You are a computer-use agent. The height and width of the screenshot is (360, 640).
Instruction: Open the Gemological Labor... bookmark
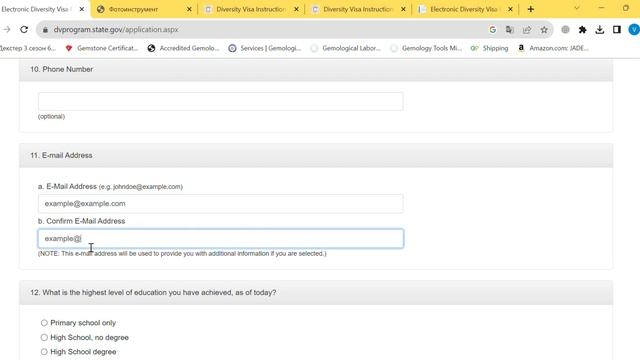click(x=346, y=48)
